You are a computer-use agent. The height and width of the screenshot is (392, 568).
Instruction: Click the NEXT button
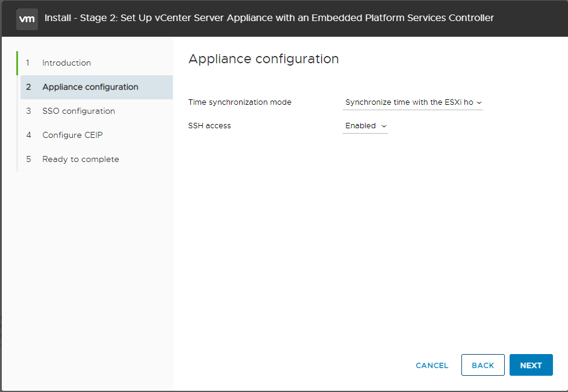point(531,365)
